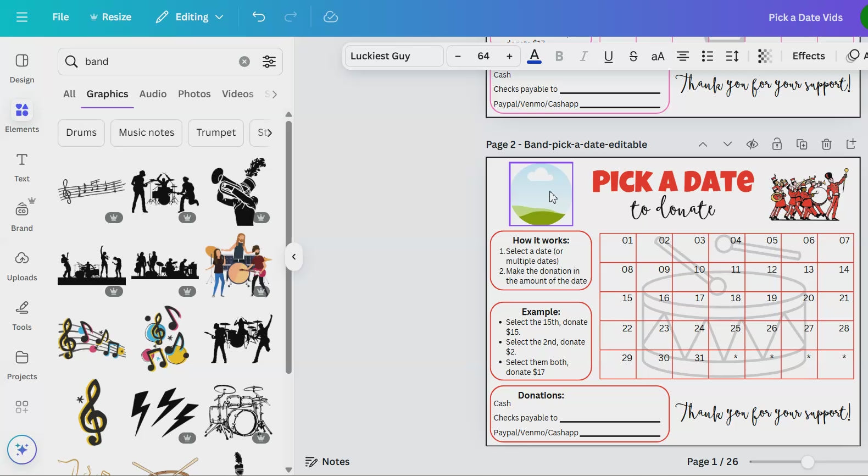Open the Uploads sidebar panel
This screenshot has width=868, height=476.
coord(22,265)
